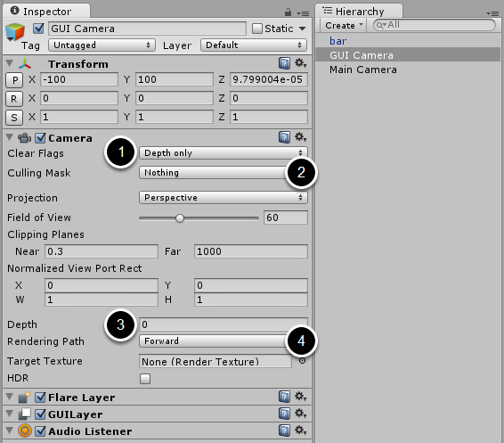Open the Audio Listener gear menu
504x443 pixels.
pos(301,431)
